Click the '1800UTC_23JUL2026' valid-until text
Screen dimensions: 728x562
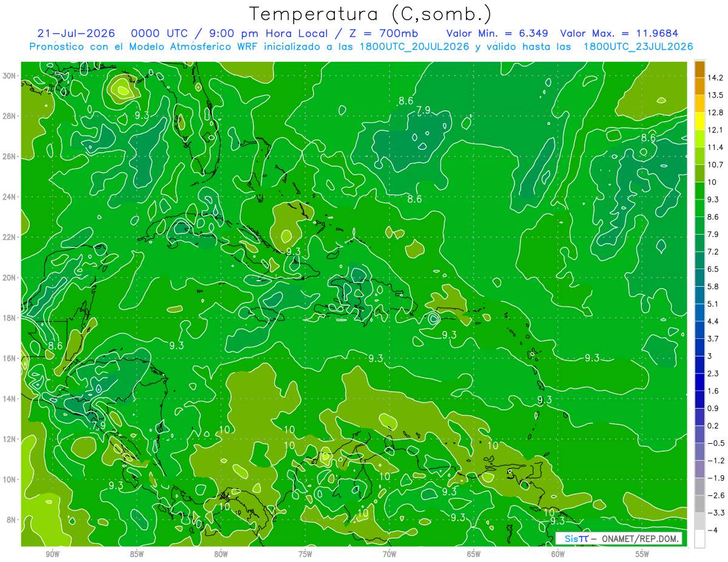point(638,47)
